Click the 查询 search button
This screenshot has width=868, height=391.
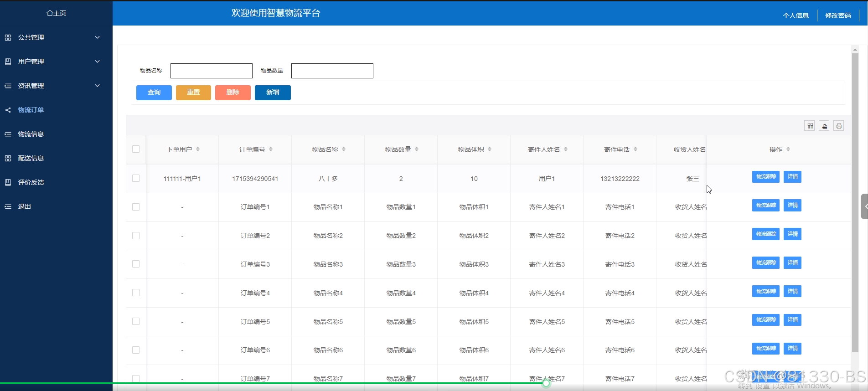point(154,93)
